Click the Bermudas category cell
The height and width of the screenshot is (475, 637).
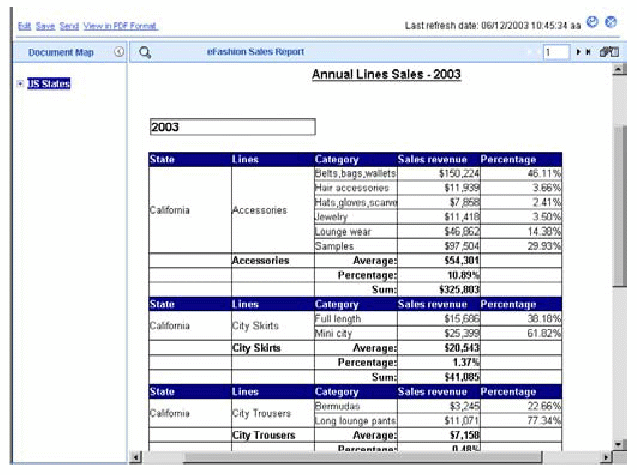point(355,406)
